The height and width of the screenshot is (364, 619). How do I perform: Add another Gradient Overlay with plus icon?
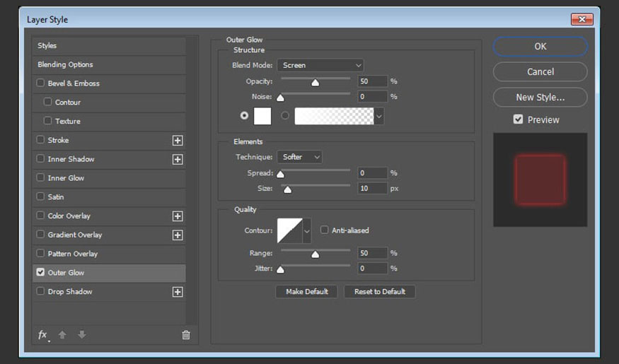point(178,235)
